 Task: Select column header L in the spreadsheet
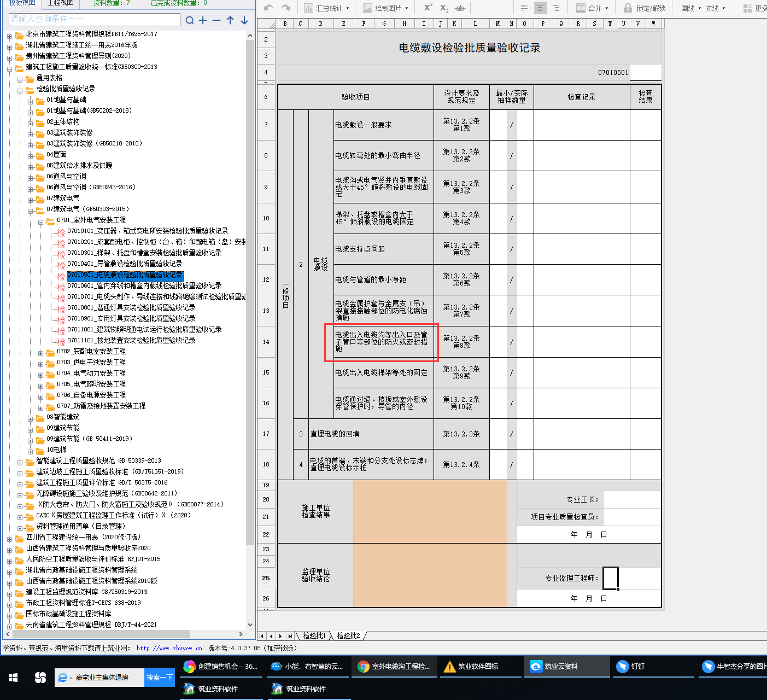(475, 24)
